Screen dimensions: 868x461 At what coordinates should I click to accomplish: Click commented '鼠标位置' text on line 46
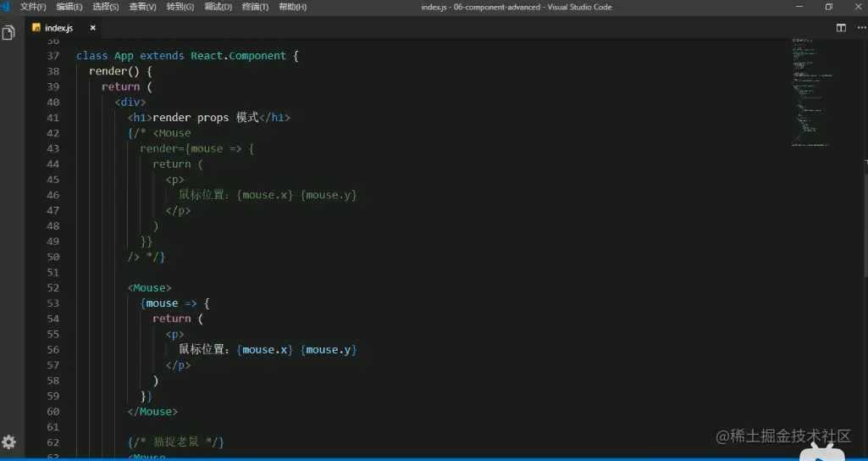[201, 195]
